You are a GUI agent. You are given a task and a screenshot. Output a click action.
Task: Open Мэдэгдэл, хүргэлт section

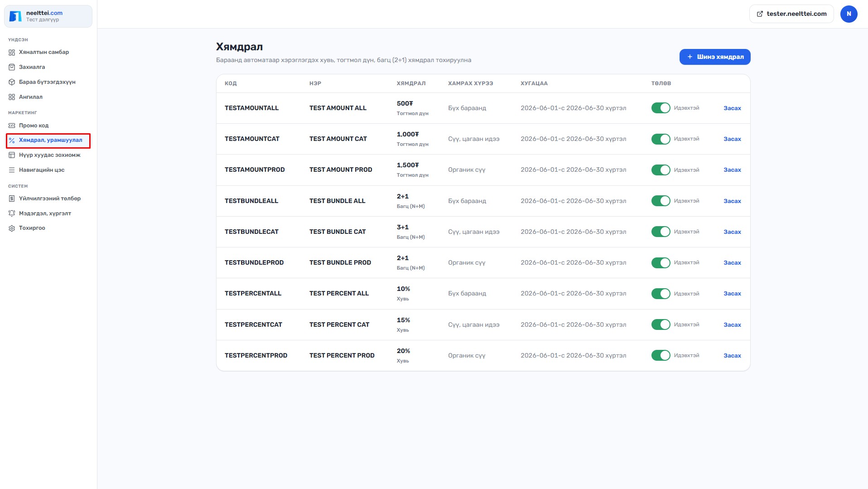click(48, 213)
